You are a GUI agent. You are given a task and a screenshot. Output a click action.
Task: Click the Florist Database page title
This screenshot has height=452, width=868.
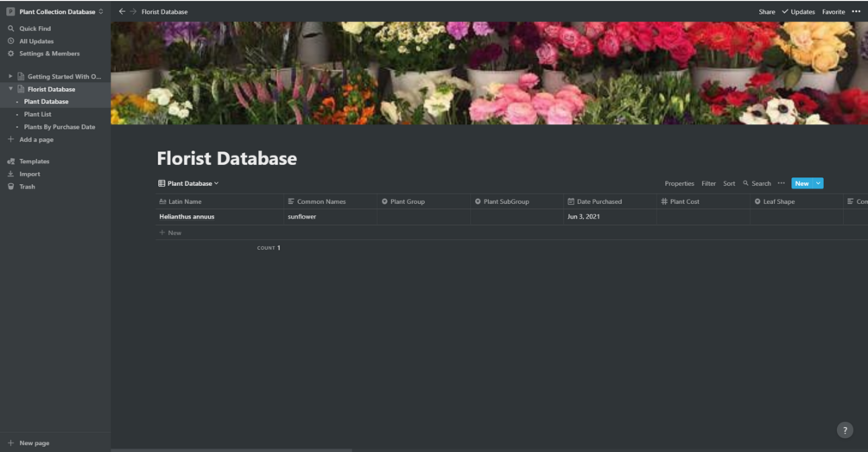point(227,158)
